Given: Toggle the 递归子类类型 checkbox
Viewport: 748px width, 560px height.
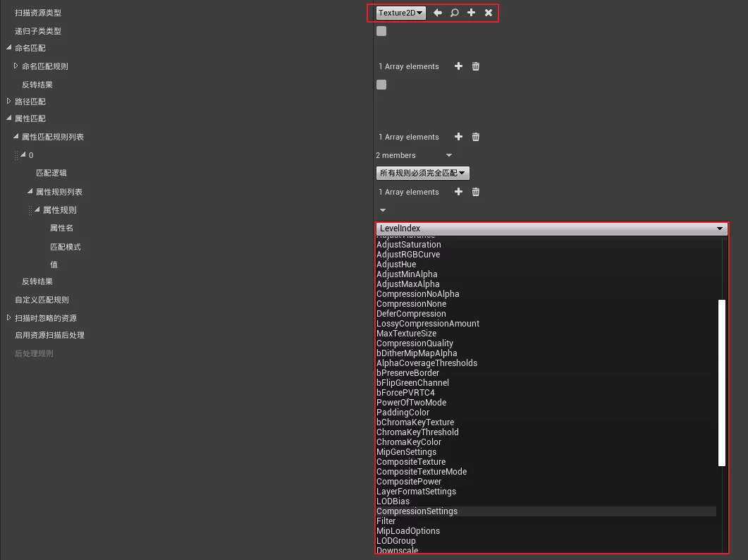Looking at the screenshot, I should [x=381, y=31].
